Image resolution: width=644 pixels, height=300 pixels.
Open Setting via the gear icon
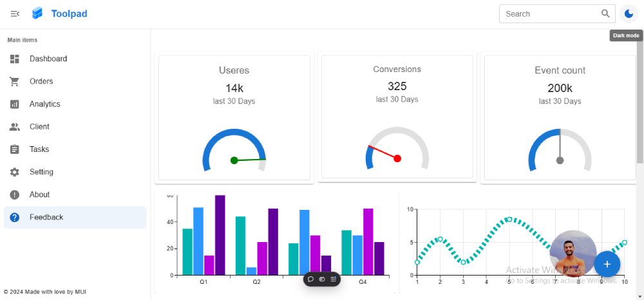[15, 172]
